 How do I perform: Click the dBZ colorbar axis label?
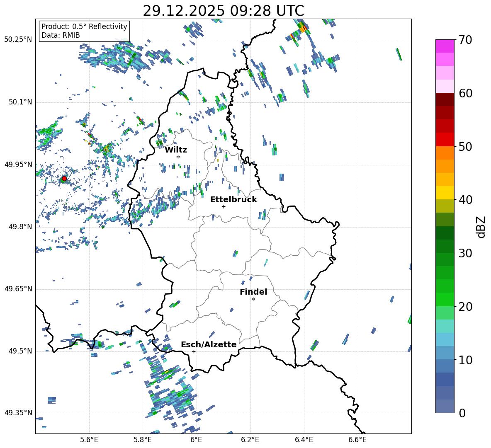click(x=481, y=227)
